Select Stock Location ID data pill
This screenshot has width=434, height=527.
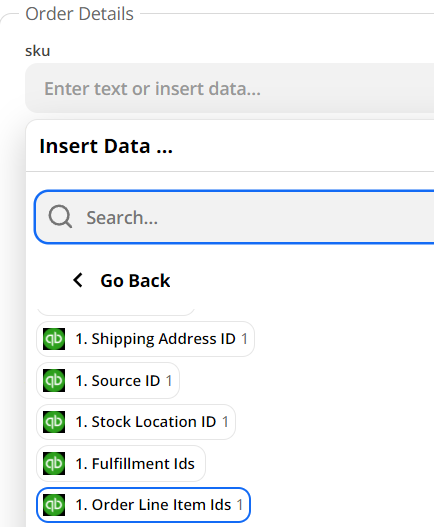pyautogui.click(x=136, y=422)
